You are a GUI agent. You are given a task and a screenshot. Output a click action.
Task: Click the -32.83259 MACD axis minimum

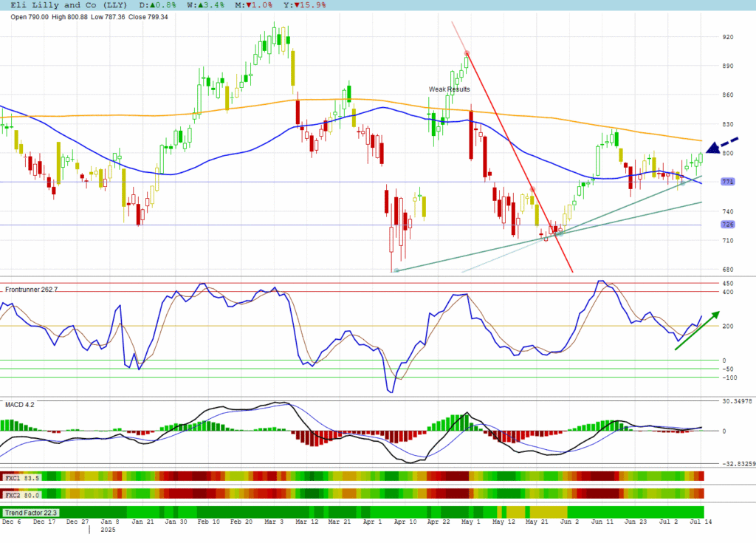[738, 464]
